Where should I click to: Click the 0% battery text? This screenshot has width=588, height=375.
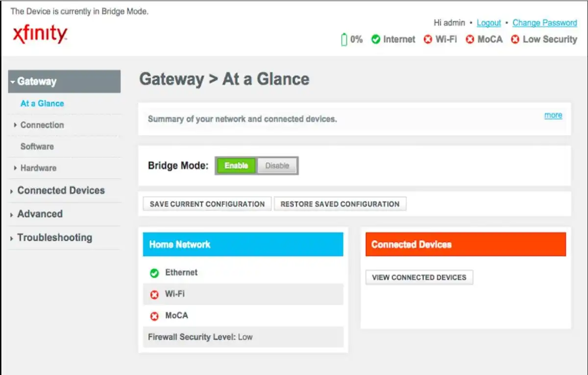(x=356, y=39)
